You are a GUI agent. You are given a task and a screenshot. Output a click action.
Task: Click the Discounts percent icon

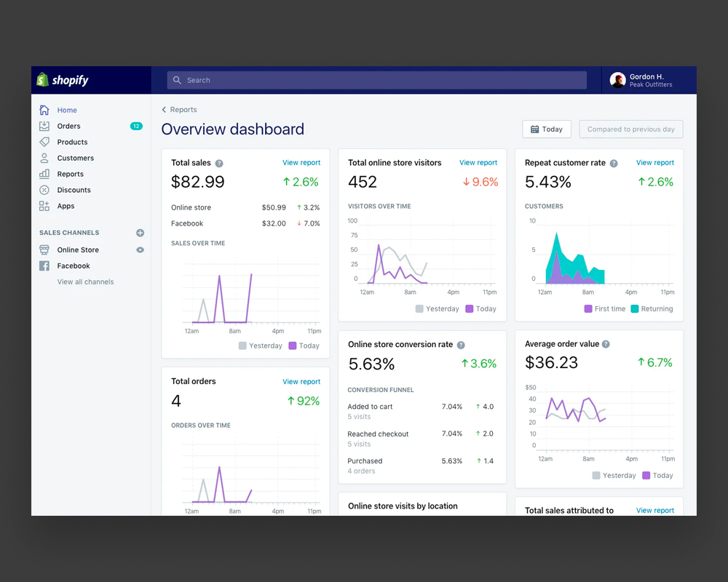pyautogui.click(x=44, y=190)
